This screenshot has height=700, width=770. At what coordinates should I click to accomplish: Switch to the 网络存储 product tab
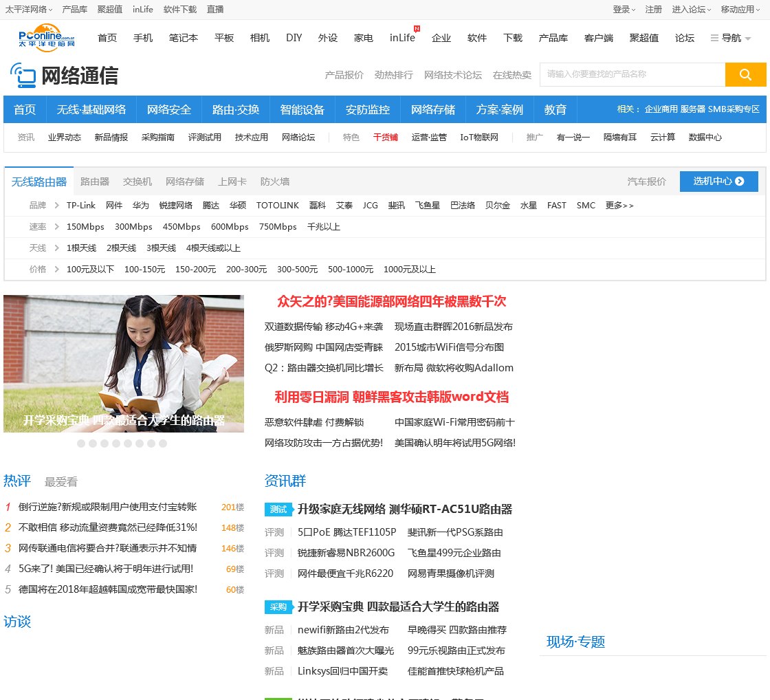coord(185,182)
